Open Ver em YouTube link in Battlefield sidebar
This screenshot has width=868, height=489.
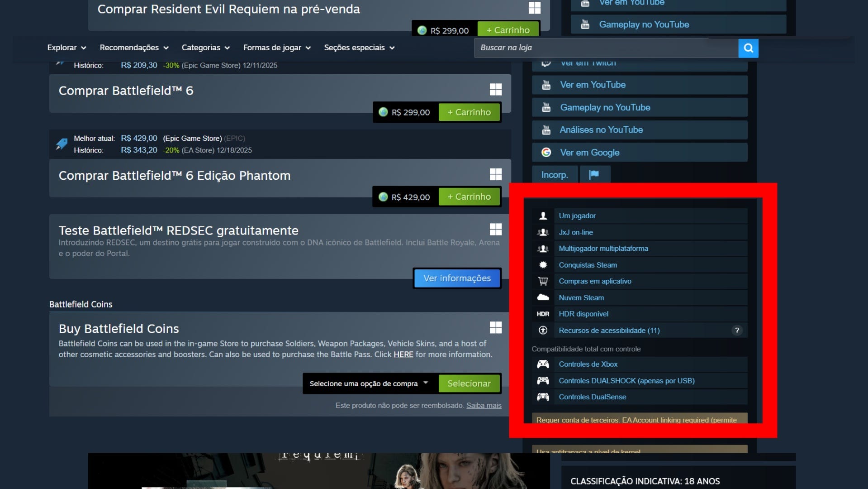(x=640, y=85)
